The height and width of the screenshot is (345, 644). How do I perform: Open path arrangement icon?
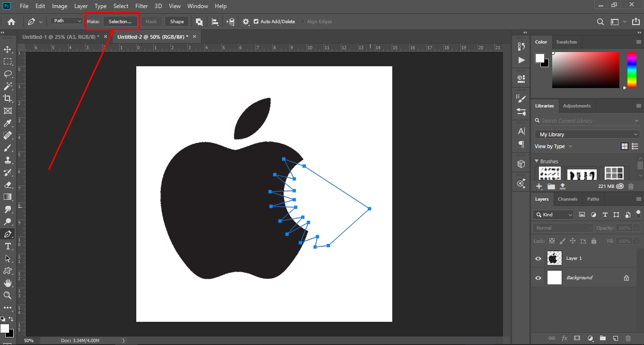click(x=230, y=22)
